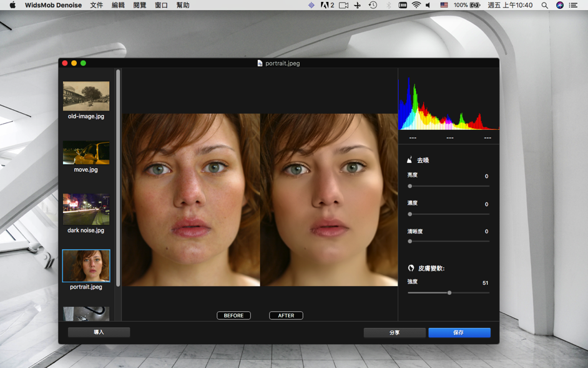Zoom the window with green button
The image size is (588, 368).
click(83, 63)
